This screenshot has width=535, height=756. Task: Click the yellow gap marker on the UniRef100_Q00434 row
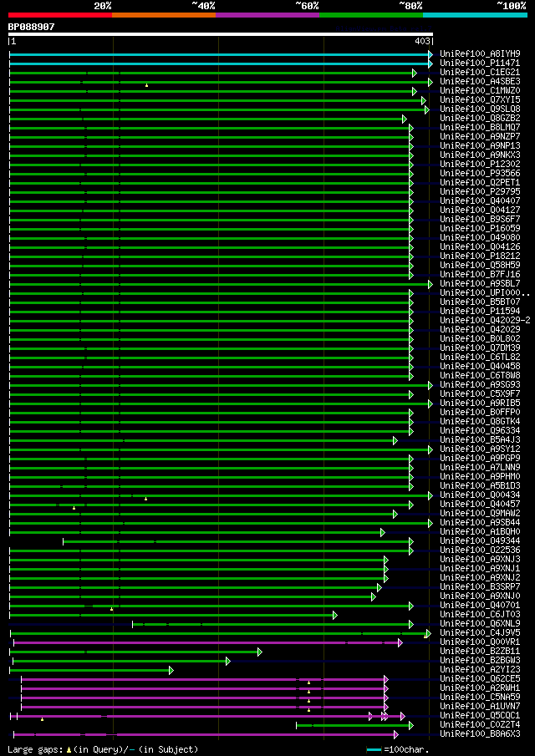(x=145, y=499)
